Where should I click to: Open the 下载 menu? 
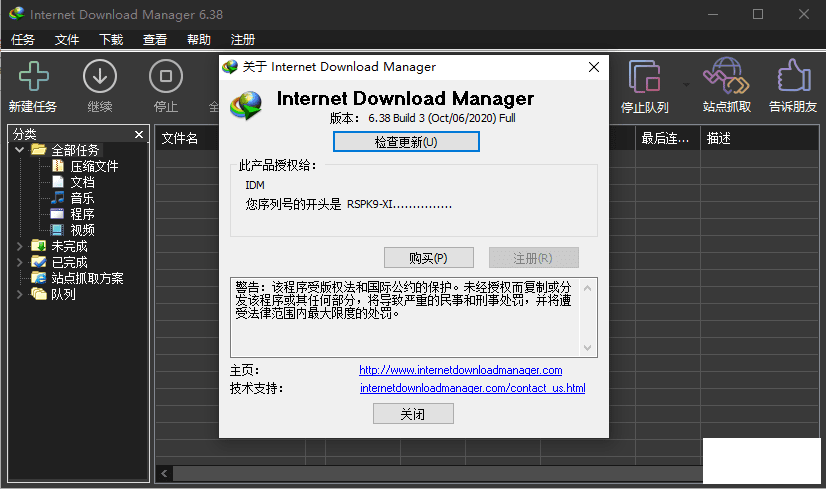point(111,40)
